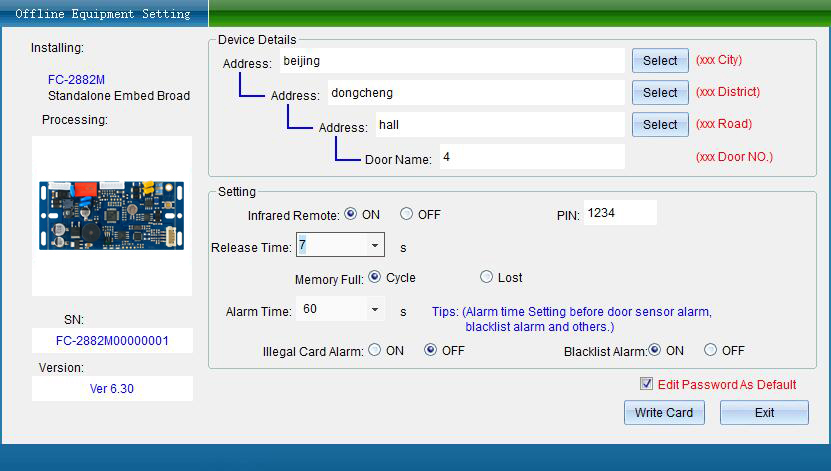Enable Illegal Card Alarm ON

375,350
